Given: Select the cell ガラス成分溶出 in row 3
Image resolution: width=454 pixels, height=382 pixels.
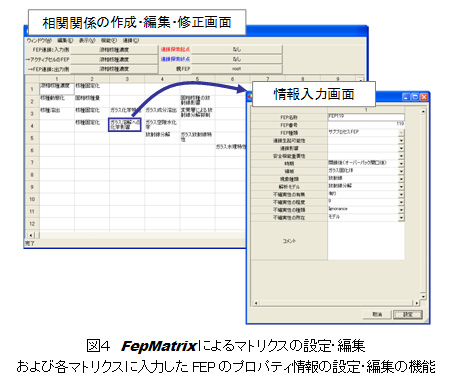Looking at the screenshot, I should [162, 113].
